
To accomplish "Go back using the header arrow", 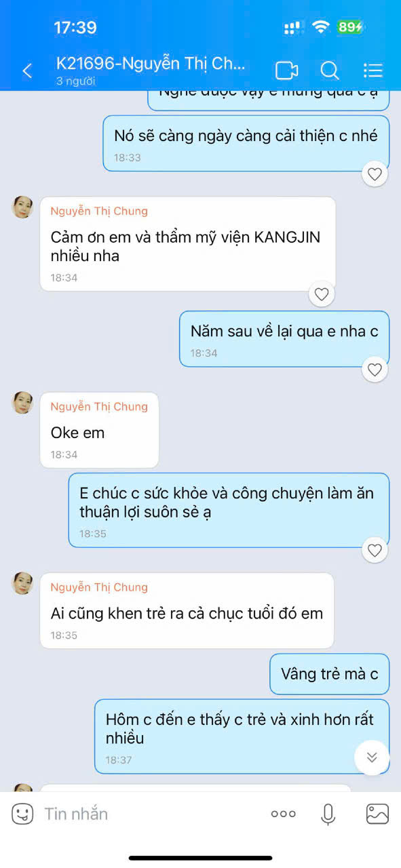I will (27, 71).
